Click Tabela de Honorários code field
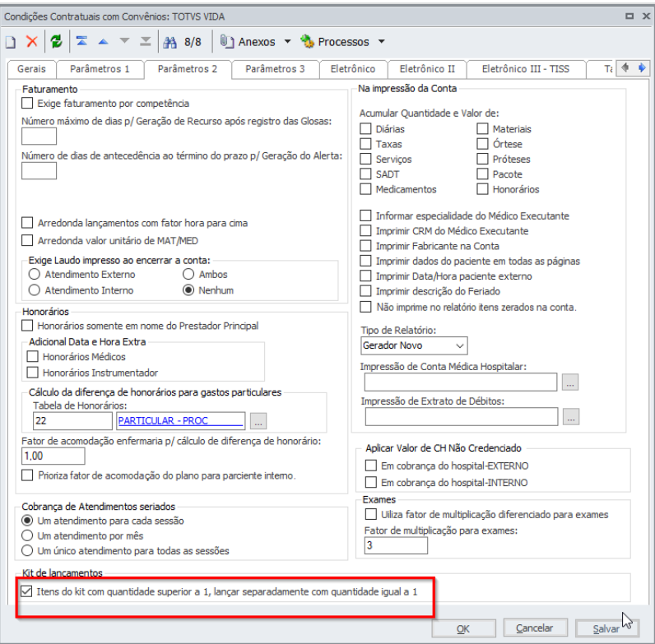This screenshot has width=655, height=644. pyautogui.click(x=72, y=421)
